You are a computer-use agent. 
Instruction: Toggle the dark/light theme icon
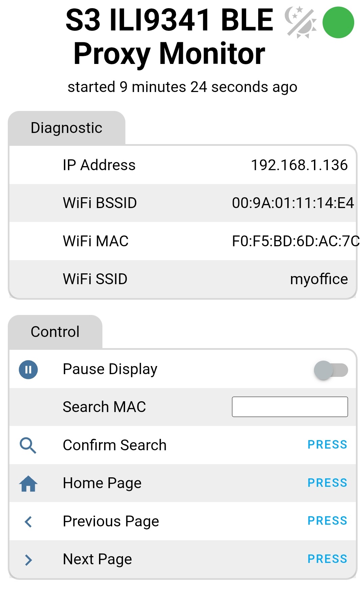[x=301, y=22]
